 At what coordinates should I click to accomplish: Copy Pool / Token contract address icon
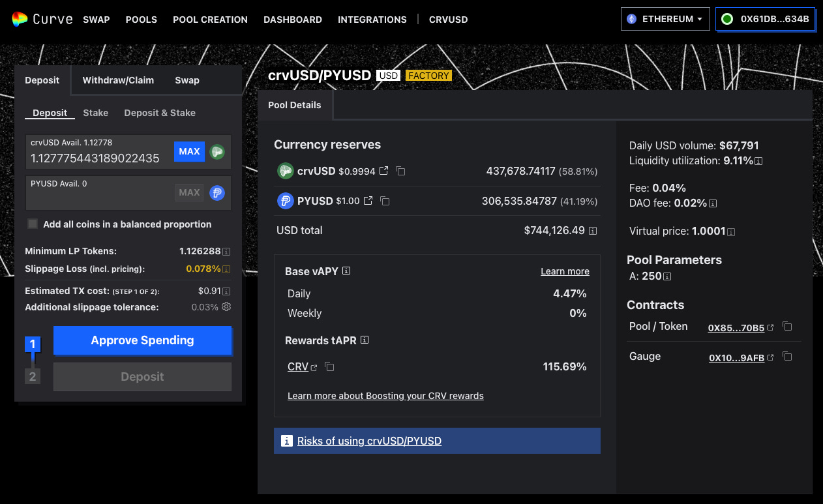tap(787, 327)
